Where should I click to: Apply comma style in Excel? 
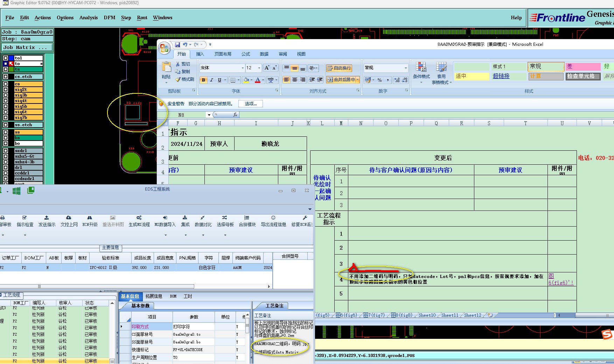point(388,80)
